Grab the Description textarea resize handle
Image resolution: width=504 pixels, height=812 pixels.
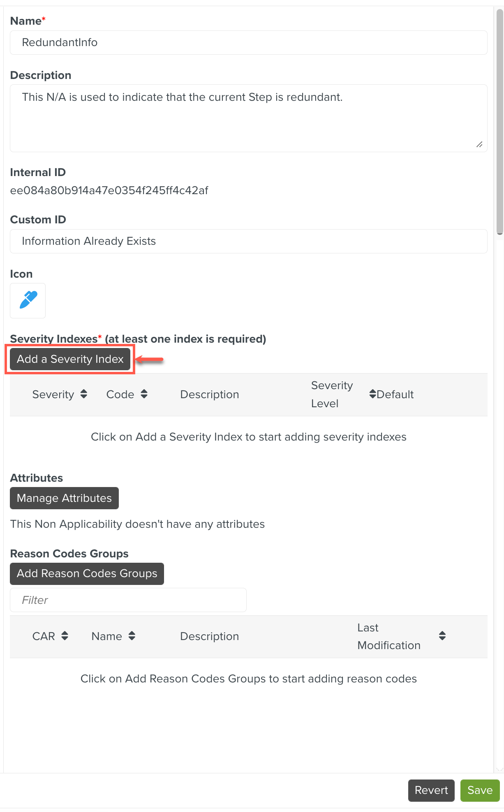coord(479,144)
